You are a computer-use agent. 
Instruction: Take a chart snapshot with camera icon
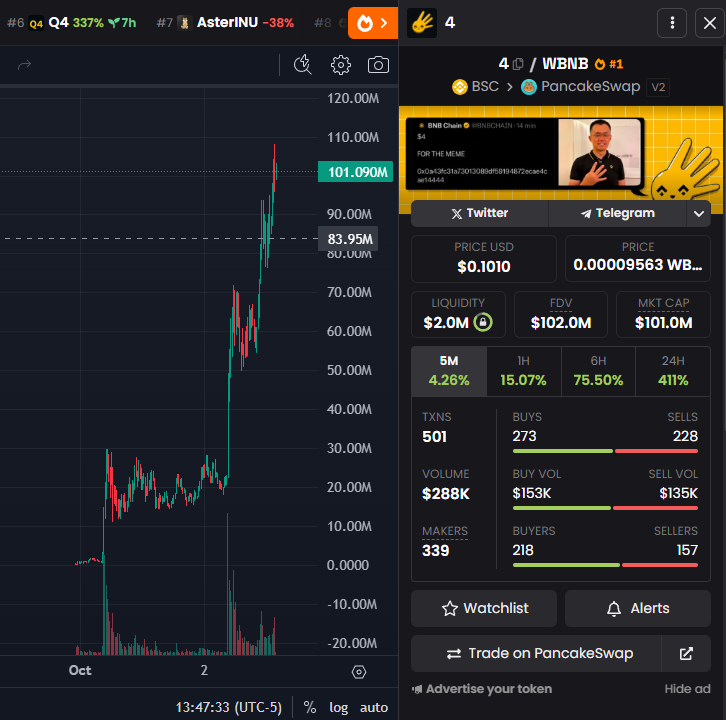[378, 65]
